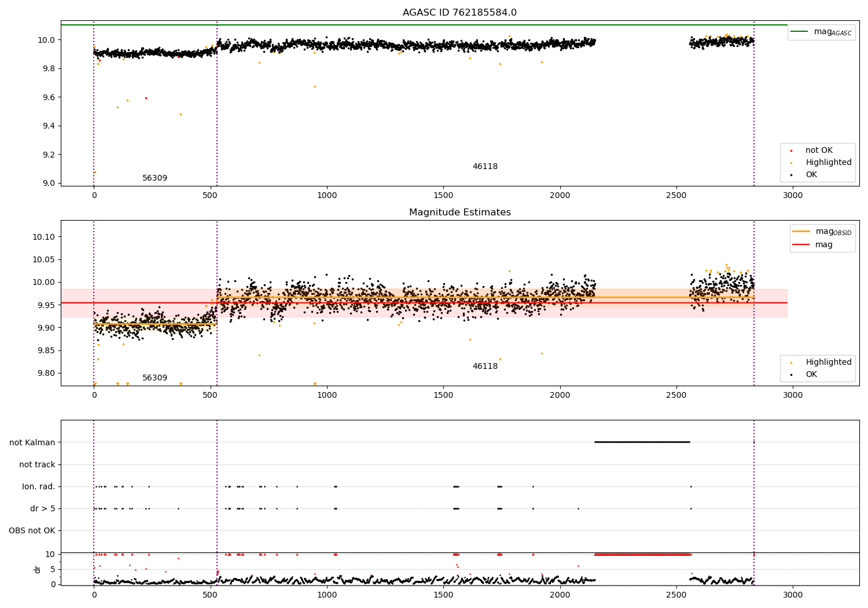Click 'OK' legend entry in Magnitude Estimates plot
Viewport: 868px width, 608px height.
pyautogui.click(x=805, y=375)
